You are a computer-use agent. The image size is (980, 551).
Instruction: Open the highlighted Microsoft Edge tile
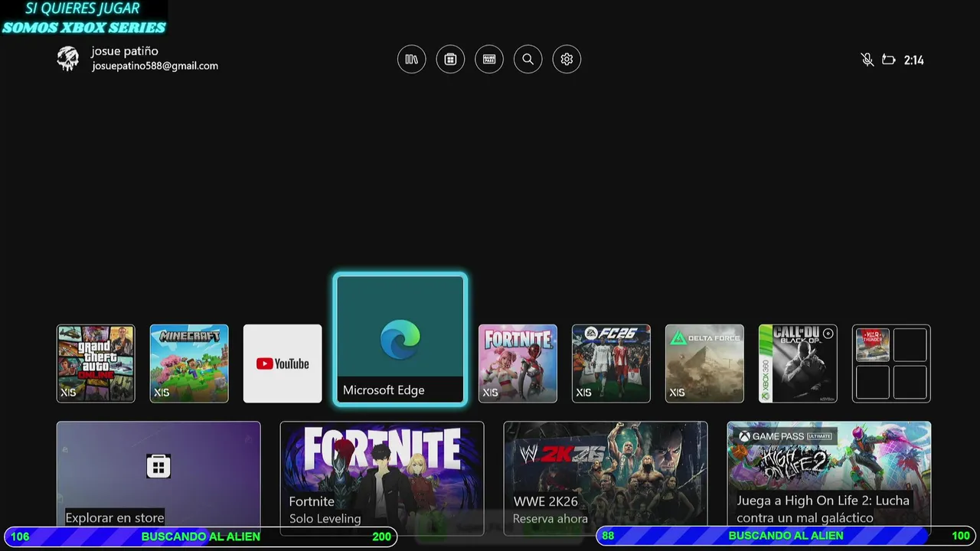pos(400,339)
